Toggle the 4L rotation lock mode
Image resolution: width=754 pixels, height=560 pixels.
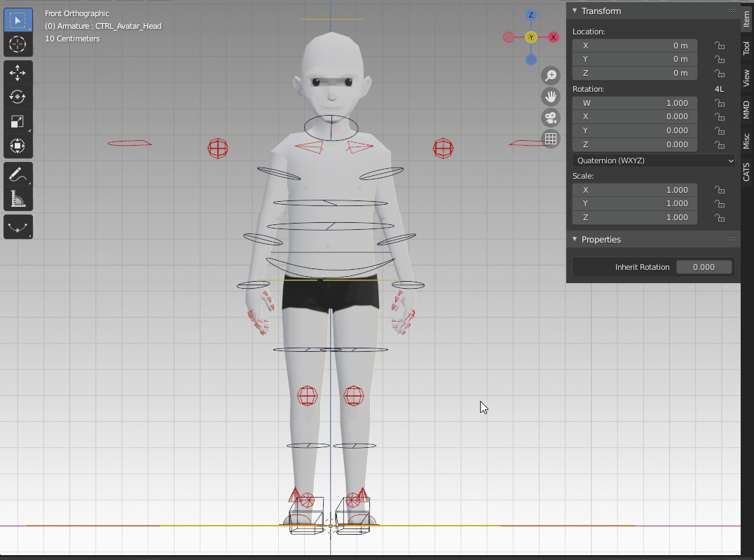click(720, 89)
